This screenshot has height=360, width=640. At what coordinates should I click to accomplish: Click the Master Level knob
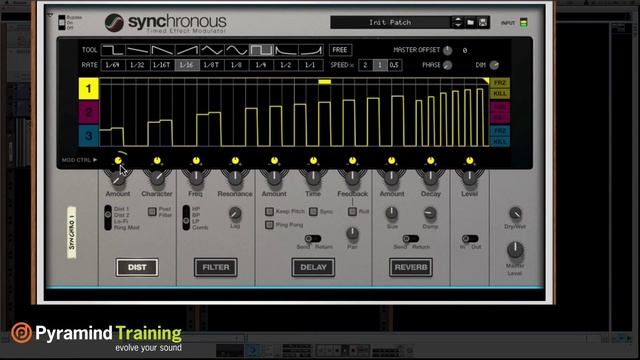tap(515, 249)
